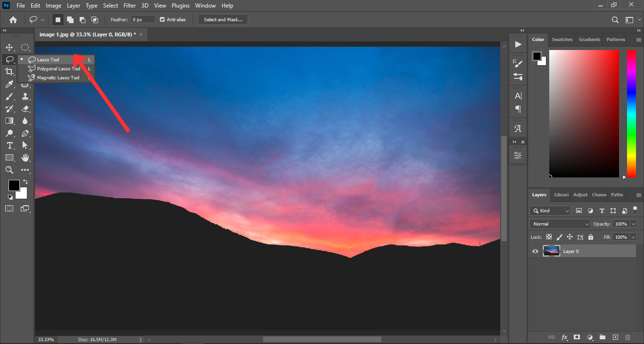Open the File menu
Image resolution: width=644 pixels, height=344 pixels.
(20, 6)
